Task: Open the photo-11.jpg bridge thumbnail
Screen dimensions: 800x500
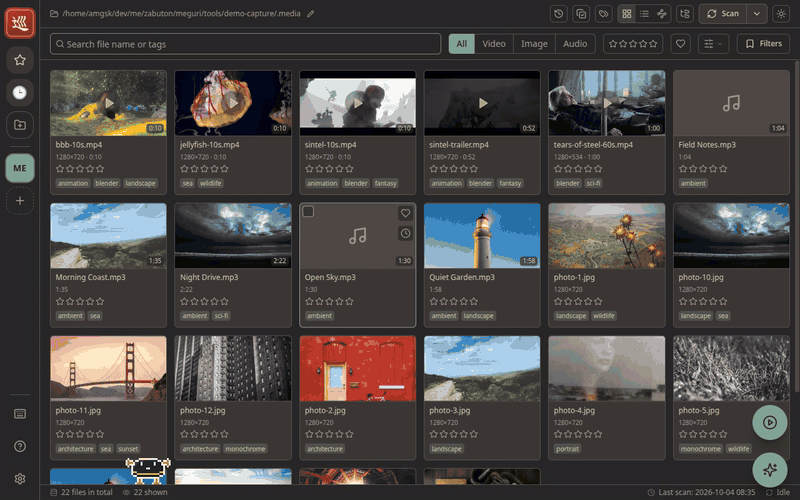Action: coord(108,368)
